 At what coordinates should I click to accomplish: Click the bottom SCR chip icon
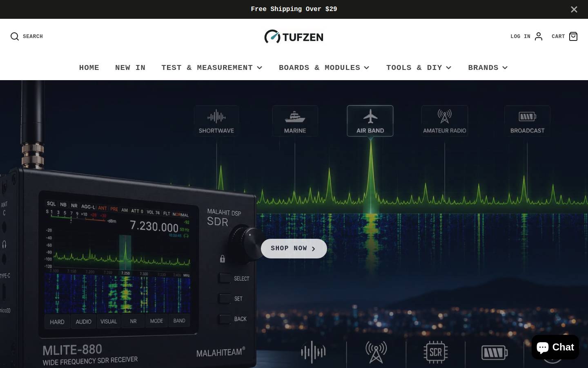tap(436, 352)
